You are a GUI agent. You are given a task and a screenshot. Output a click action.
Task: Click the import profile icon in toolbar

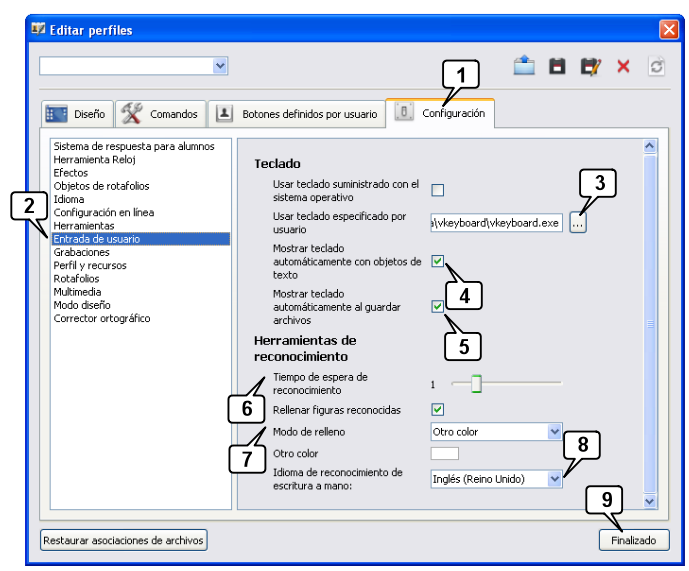525,66
